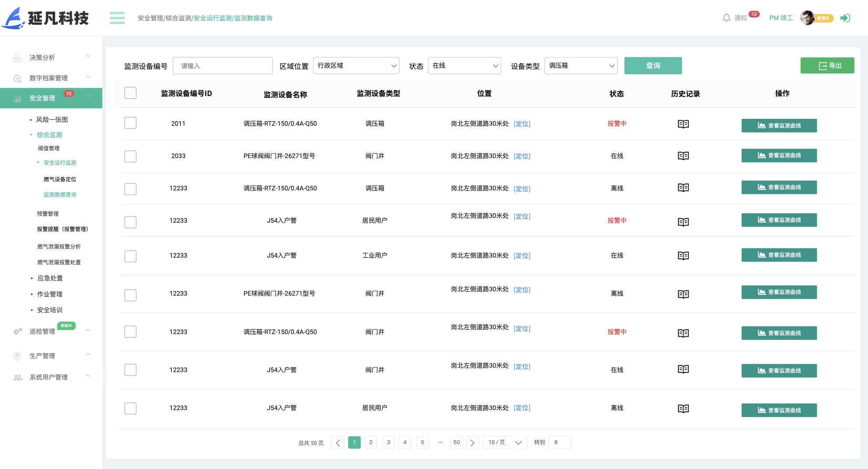Viewport: 868px width, 469px height.
Task: Expand the 巡检管理 menu chevron
Action: [88, 330]
